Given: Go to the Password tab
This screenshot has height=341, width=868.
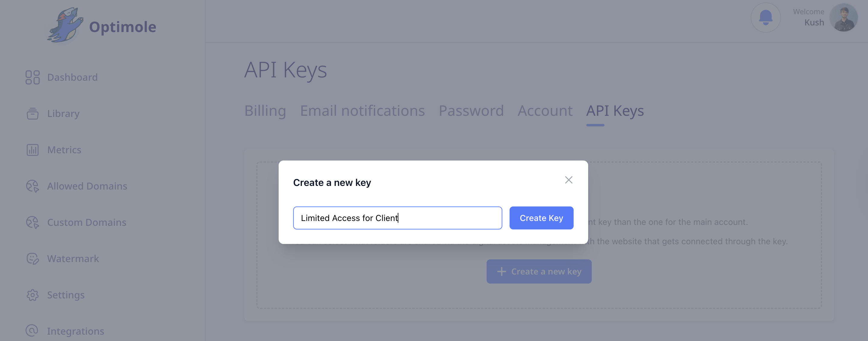Looking at the screenshot, I should (471, 111).
